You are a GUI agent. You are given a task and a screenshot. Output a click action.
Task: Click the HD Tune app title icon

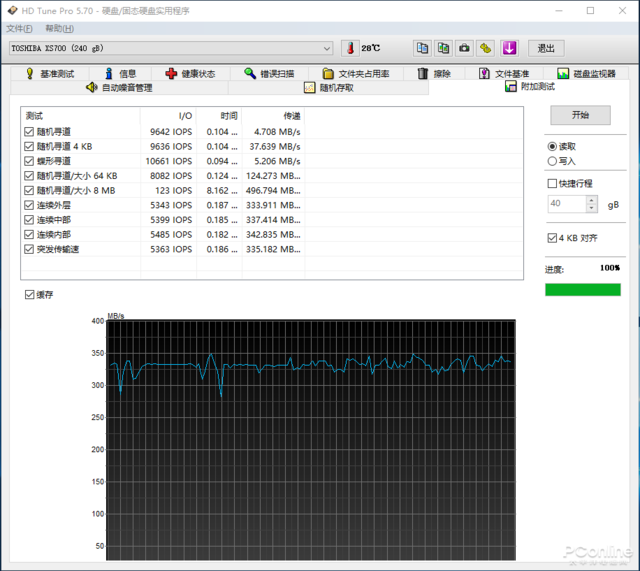pos(12,10)
